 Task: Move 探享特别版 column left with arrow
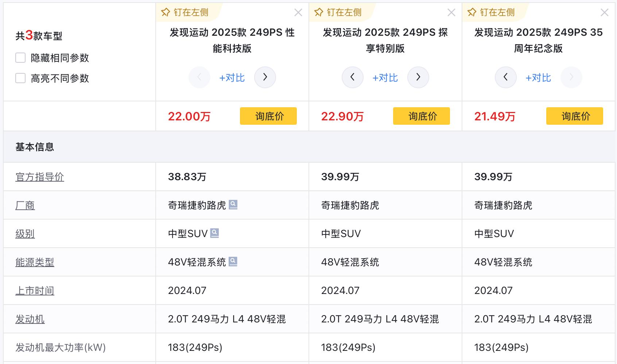coord(352,77)
